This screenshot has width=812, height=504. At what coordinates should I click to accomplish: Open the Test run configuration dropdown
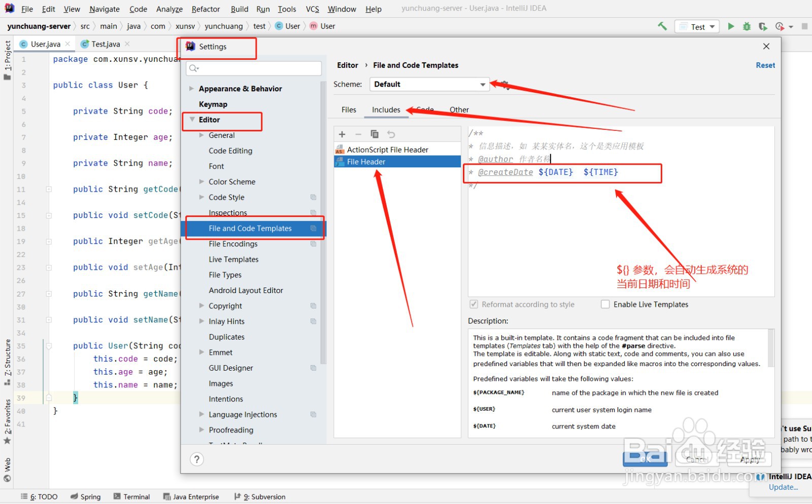click(697, 26)
